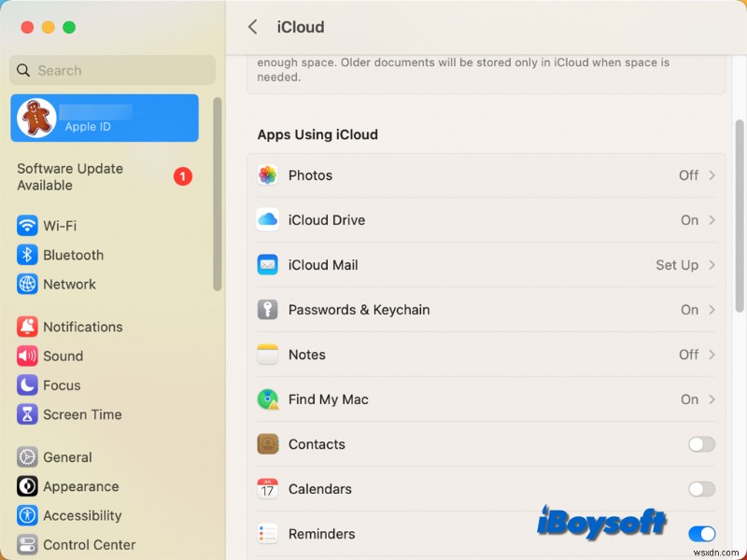747x560 pixels.
Task: Click the magnifying glass search icon
Action: [x=22, y=71]
